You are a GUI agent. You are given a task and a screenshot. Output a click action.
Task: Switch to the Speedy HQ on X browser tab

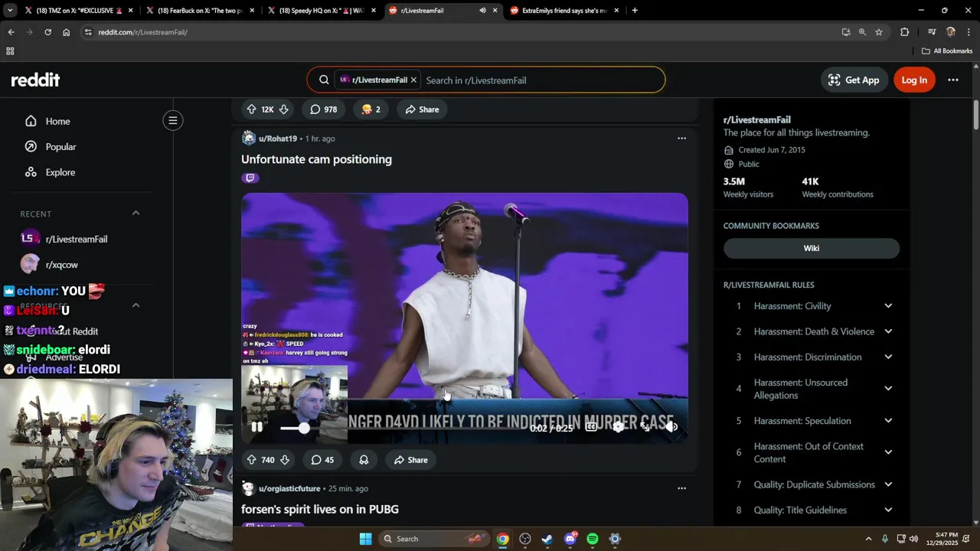(322, 11)
